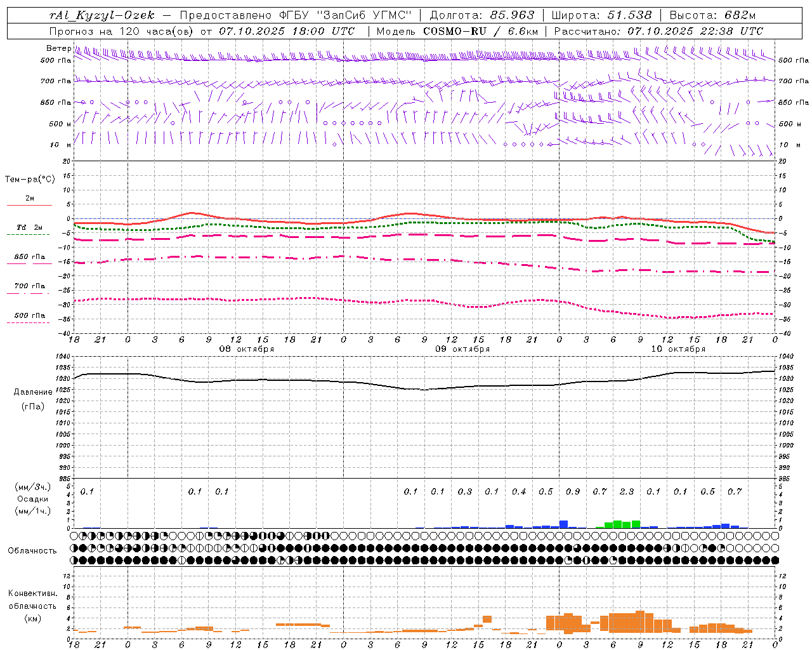Click the (гПа) unit under Давление
Screen dimensions: 812x650
tap(33, 406)
